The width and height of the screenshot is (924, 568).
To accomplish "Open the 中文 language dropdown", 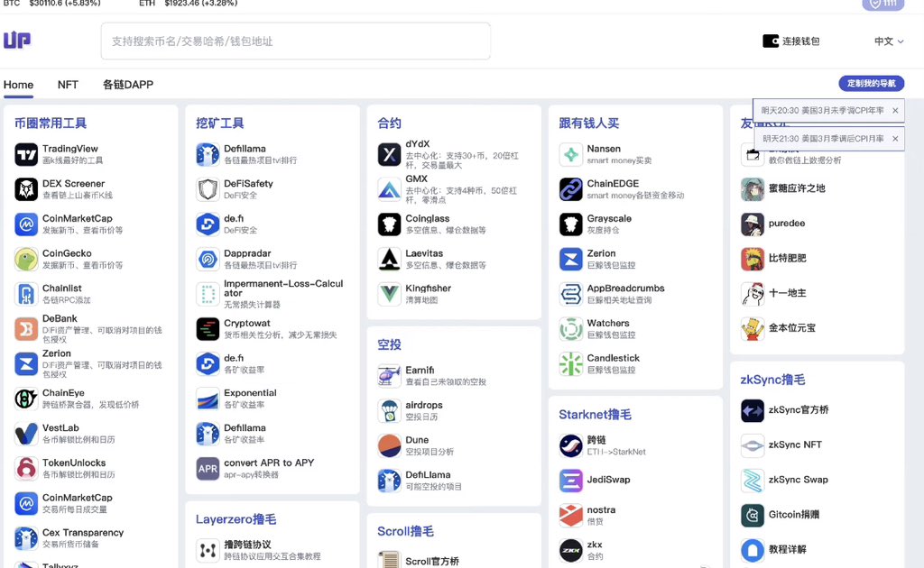I will pos(889,41).
